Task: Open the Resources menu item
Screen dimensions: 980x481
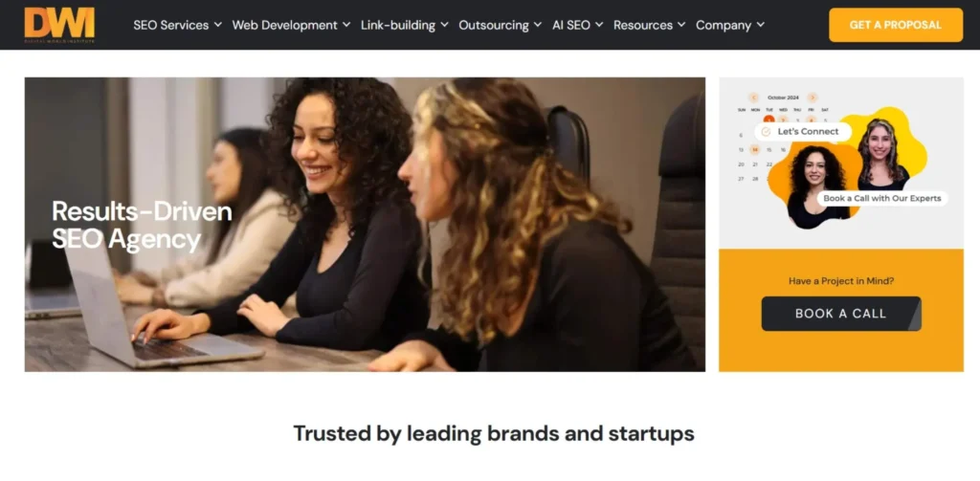Action: click(642, 25)
